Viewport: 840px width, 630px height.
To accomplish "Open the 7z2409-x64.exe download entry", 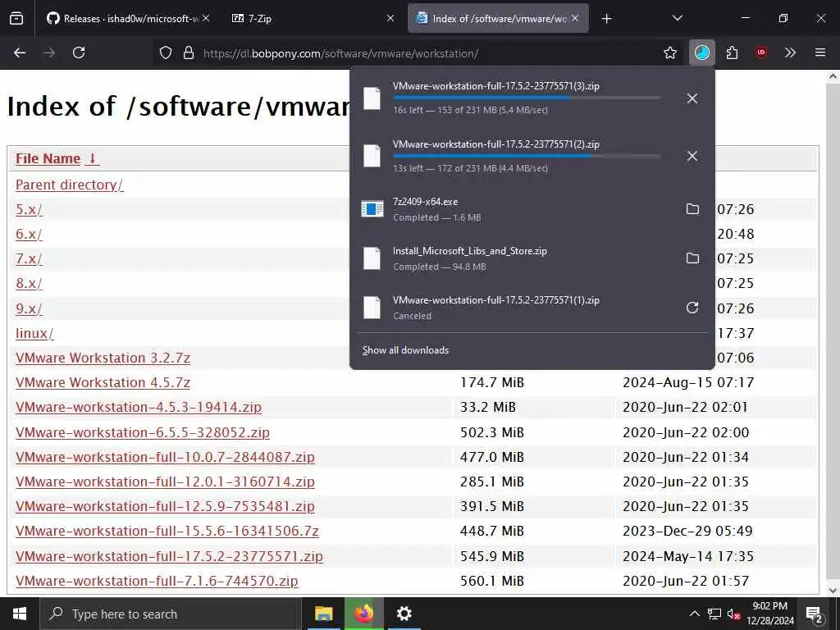I will [514, 209].
